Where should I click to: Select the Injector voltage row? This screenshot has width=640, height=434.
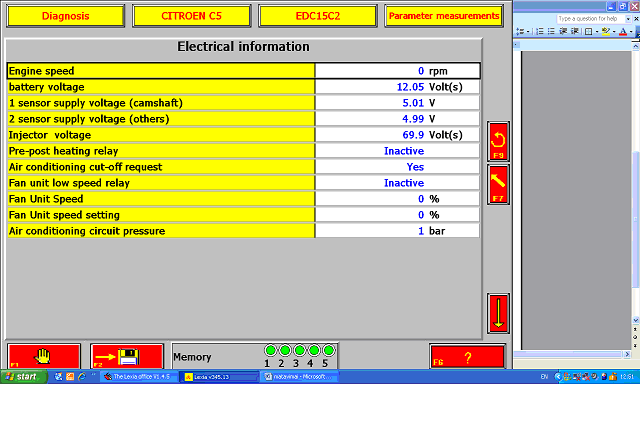point(243,135)
